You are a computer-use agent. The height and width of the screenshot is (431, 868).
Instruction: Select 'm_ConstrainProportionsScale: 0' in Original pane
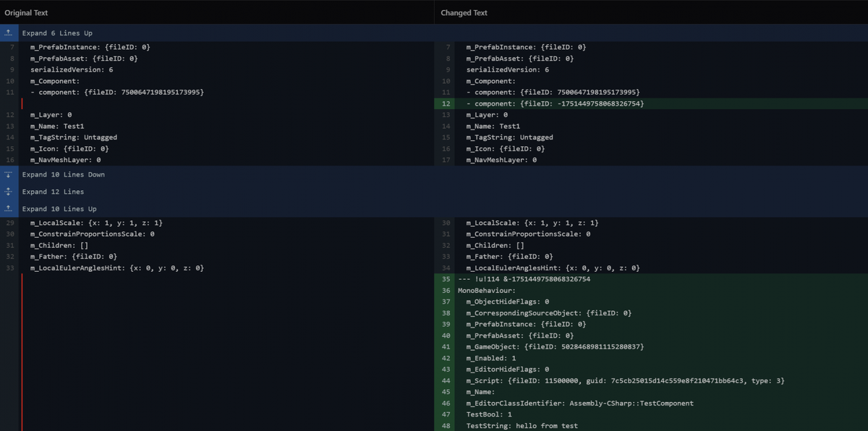click(93, 234)
